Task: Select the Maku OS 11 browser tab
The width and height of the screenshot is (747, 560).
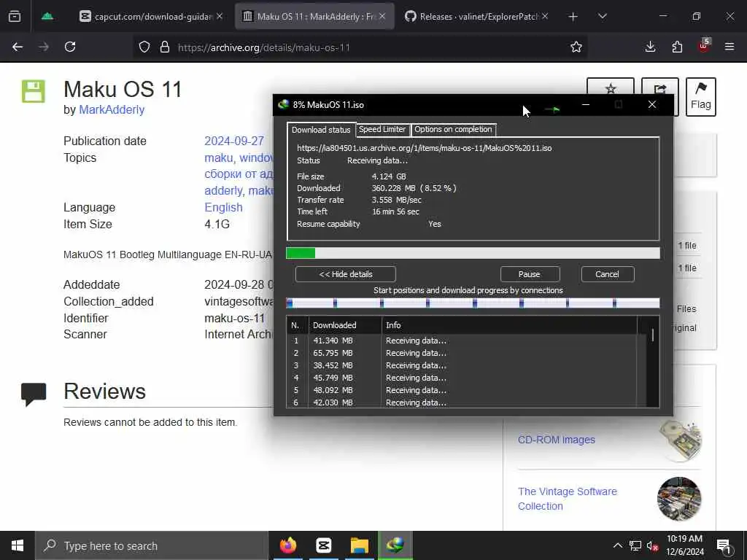Action: coord(316,16)
